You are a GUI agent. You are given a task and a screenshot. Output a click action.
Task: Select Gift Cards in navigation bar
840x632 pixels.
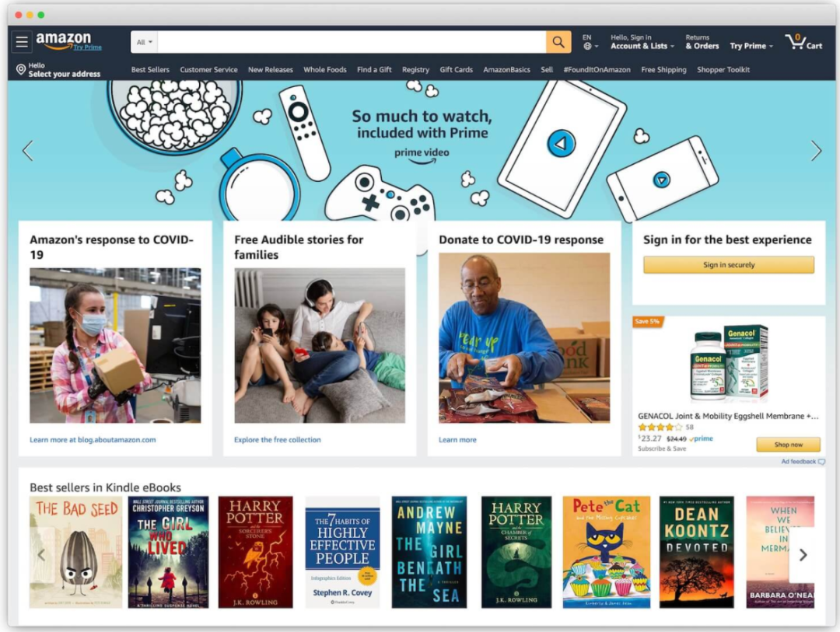coord(456,70)
